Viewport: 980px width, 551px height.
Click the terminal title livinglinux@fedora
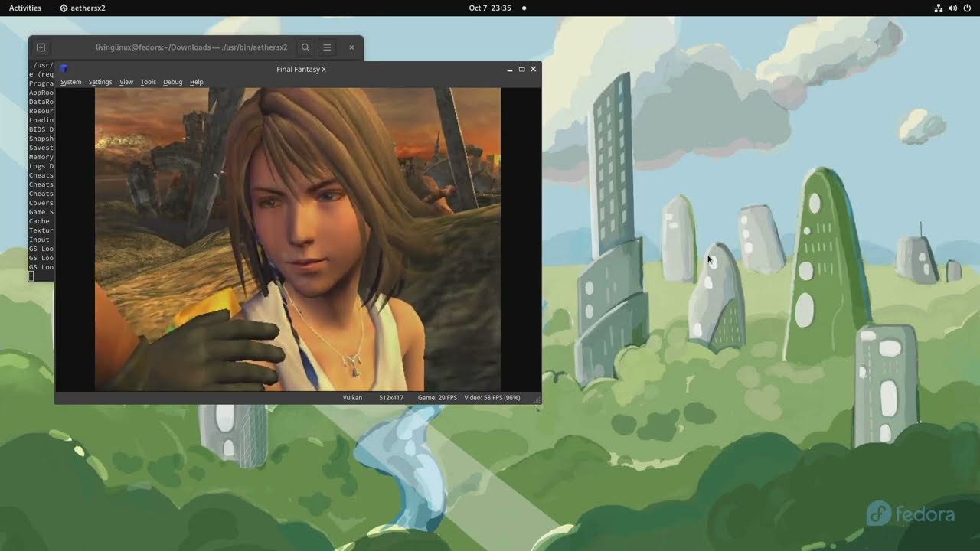click(191, 47)
